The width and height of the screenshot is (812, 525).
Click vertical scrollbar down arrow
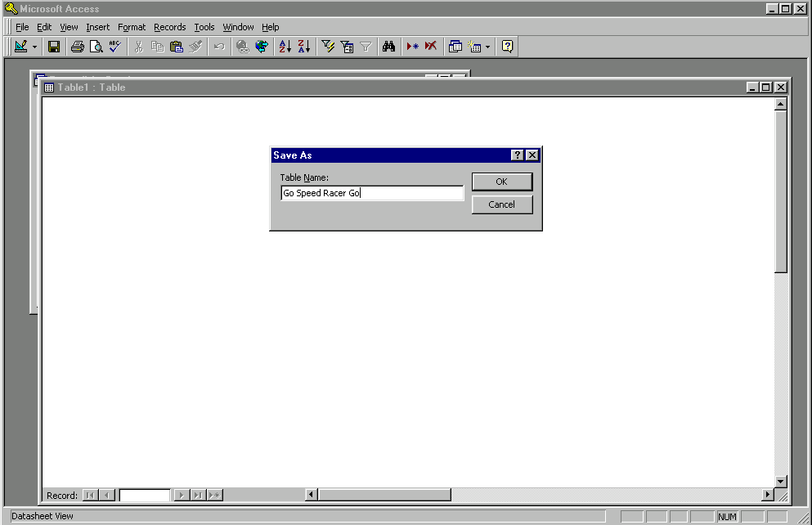[x=780, y=481]
